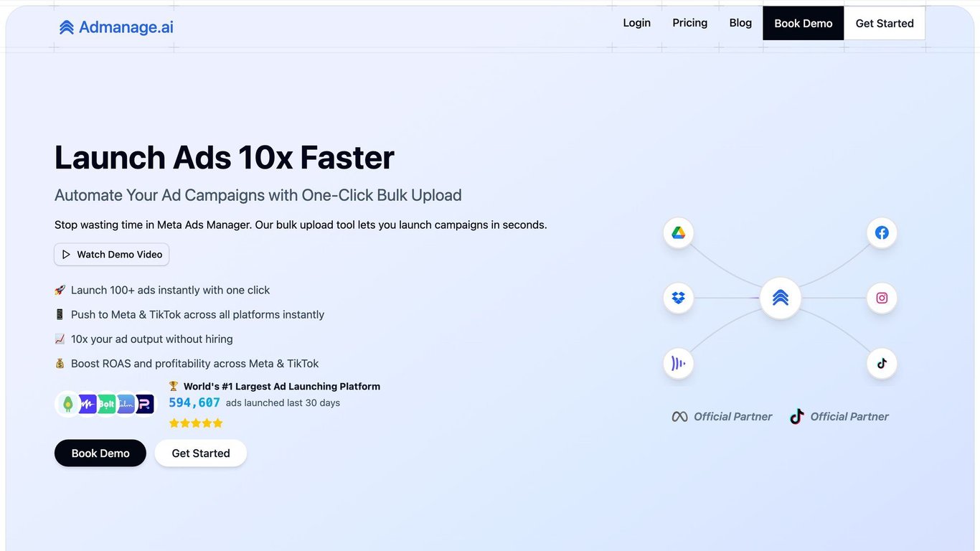
Task: Open the Blog link in navigation
Action: [740, 23]
